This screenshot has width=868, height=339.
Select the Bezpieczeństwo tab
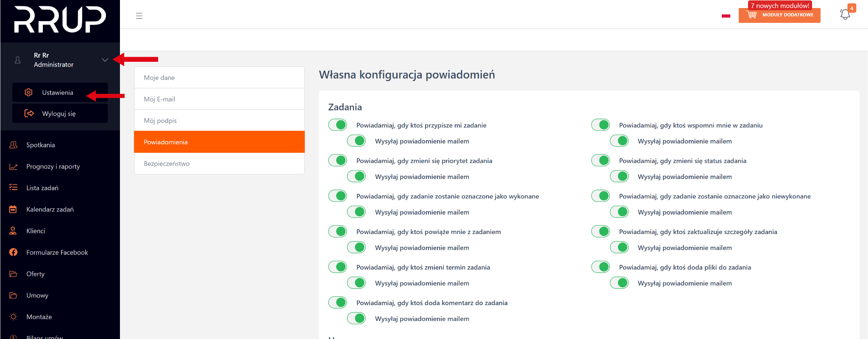219,163
